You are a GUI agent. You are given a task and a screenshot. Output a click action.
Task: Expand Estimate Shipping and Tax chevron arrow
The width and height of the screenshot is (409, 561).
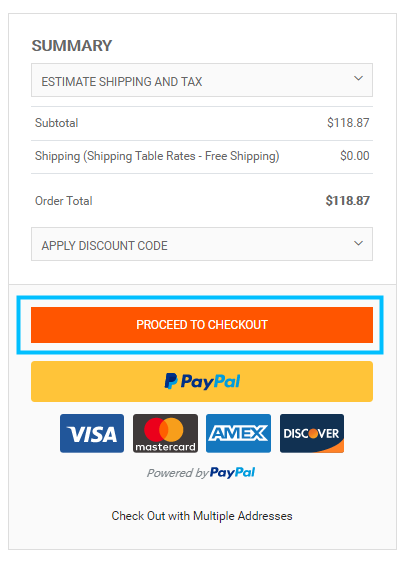(x=358, y=78)
